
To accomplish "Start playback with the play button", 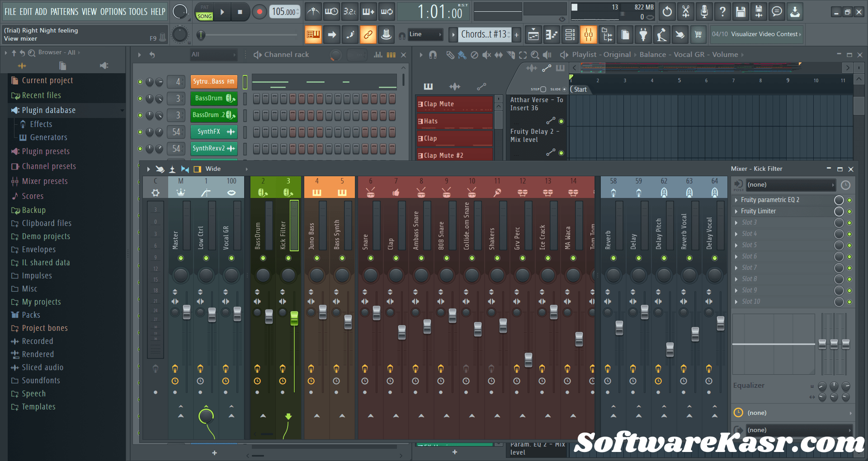I will pyautogui.click(x=222, y=12).
